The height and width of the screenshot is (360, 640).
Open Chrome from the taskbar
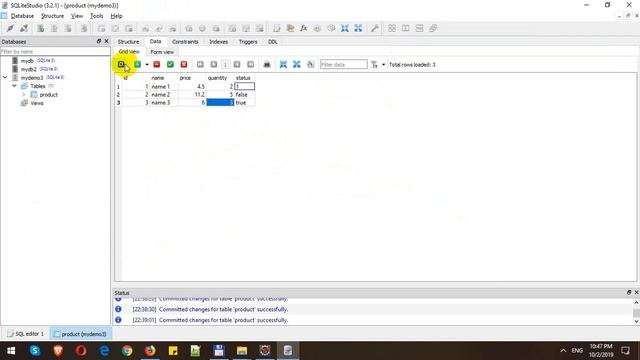pos(127,351)
